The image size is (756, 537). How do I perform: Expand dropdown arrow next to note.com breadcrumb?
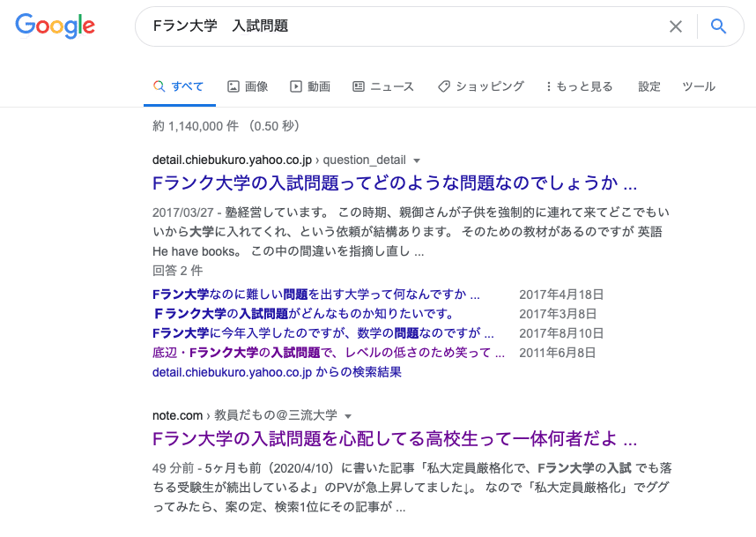pyautogui.click(x=348, y=416)
